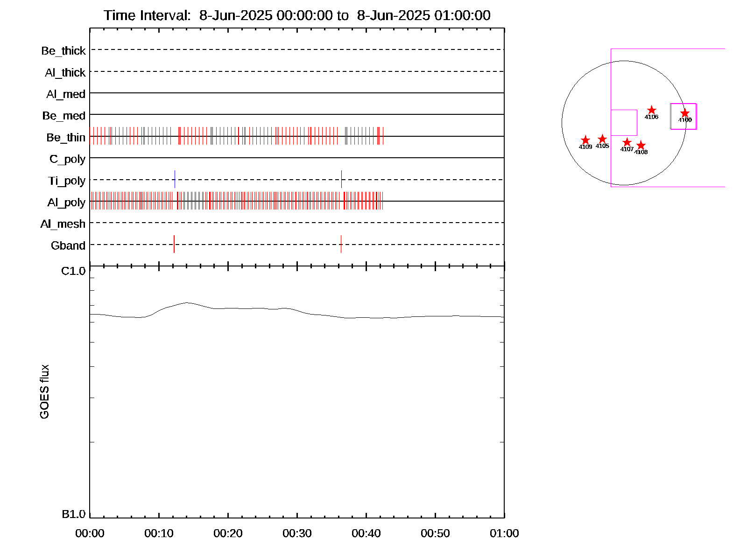Click the first red Gband marker

[174, 244]
